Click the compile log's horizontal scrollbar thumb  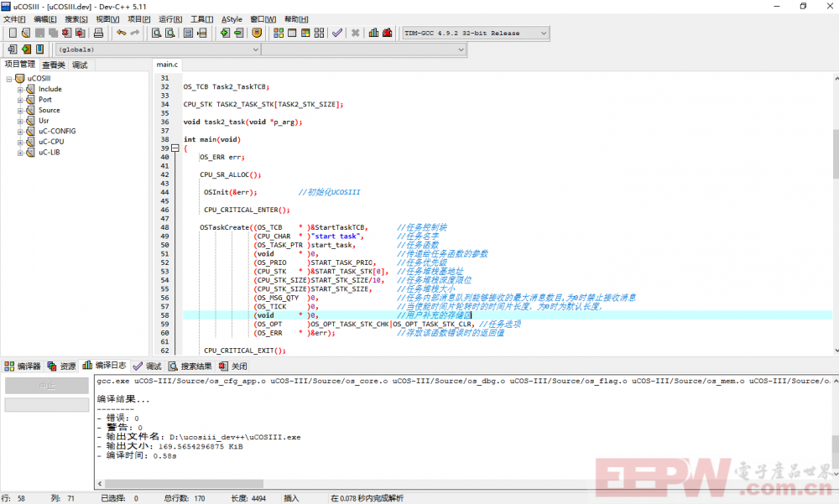pyautogui.click(x=184, y=484)
